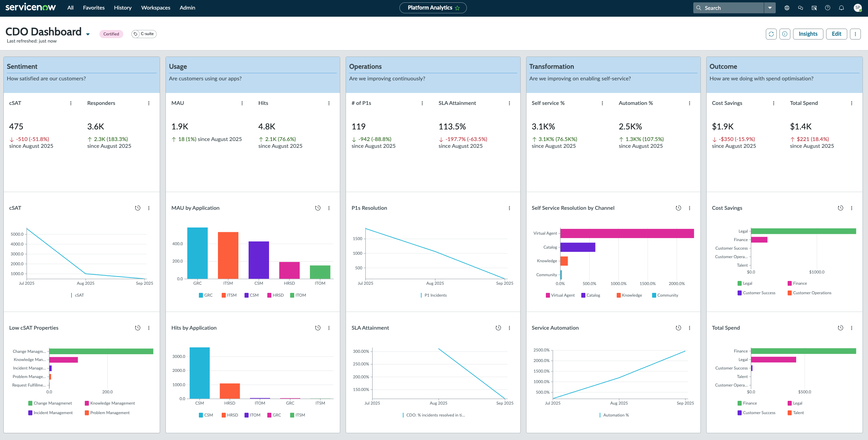
Task: Open SLA Attainment chart history clock icon
Action: (x=498, y=328)
